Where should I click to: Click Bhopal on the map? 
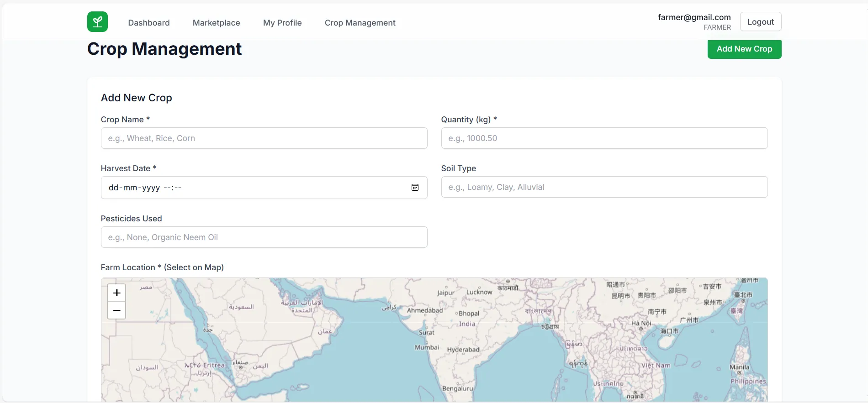469,314
